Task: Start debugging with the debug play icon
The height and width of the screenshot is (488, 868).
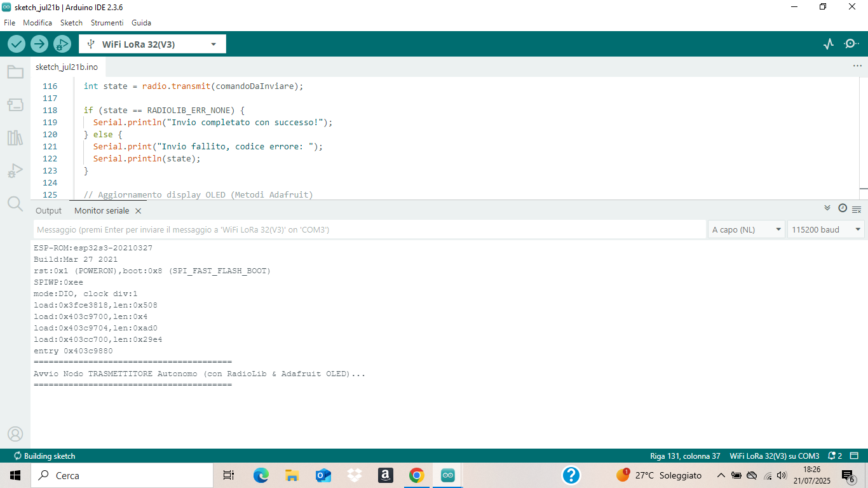Action: [x=62, y=44]
